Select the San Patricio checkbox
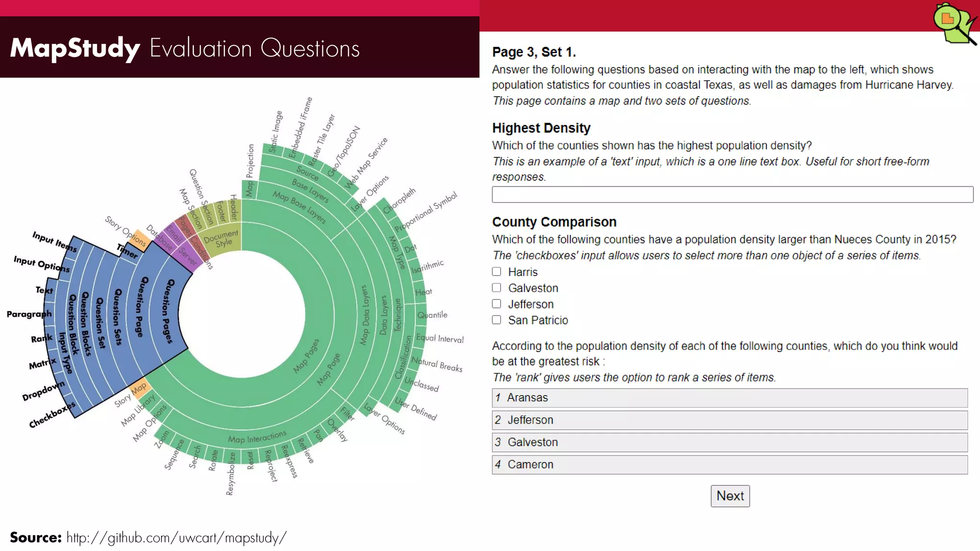980x551 pixels. pos(497,320)
